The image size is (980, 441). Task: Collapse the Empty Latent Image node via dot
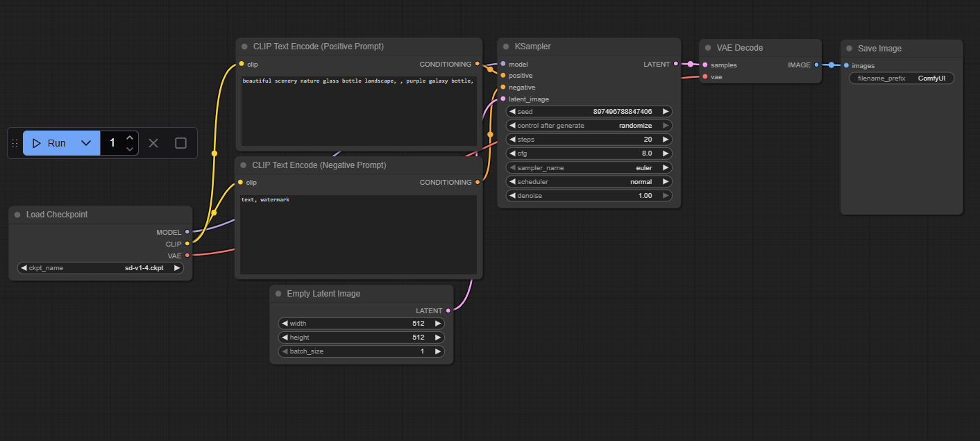[x=278, y=294]
